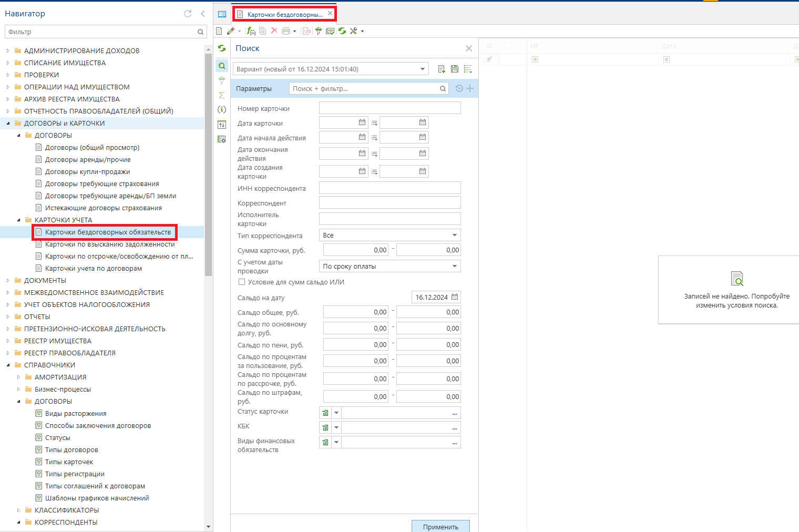Open the sorting arrows side icon
The height and width of the screenshot is (532, 799).
[x=222, y=125]
